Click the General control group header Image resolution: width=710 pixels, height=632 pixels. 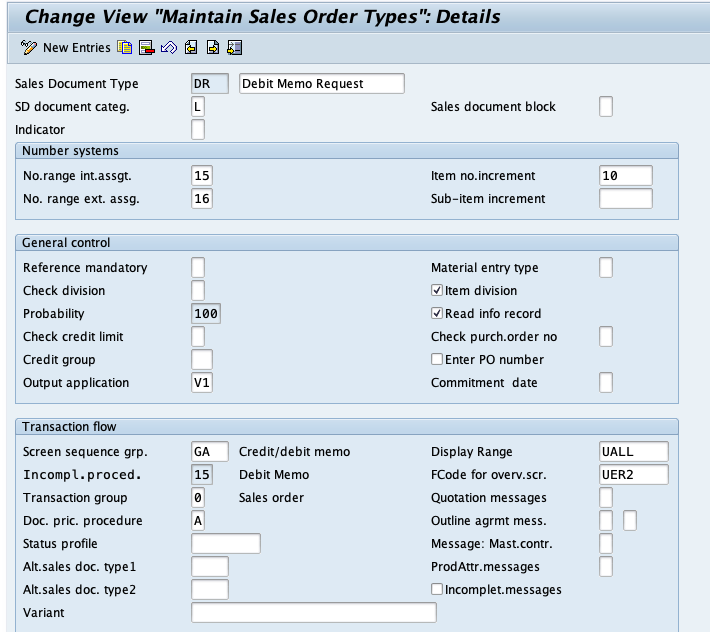click(x=347, y=243)
